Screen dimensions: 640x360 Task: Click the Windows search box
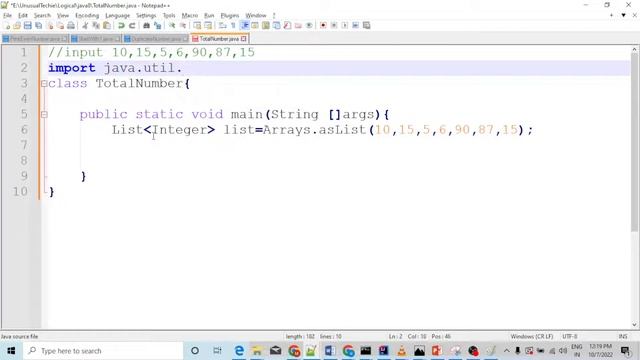pyautogui.click(x=104, y=351)
